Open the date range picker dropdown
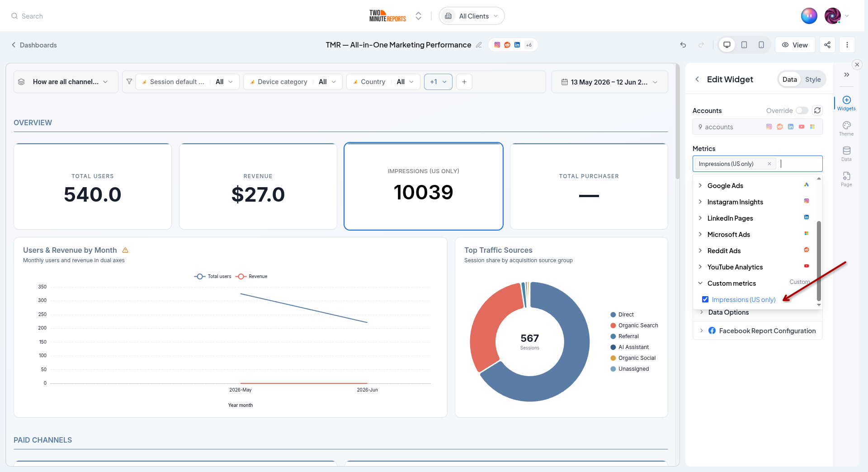 pyautogui.click(x=609, y=82)
